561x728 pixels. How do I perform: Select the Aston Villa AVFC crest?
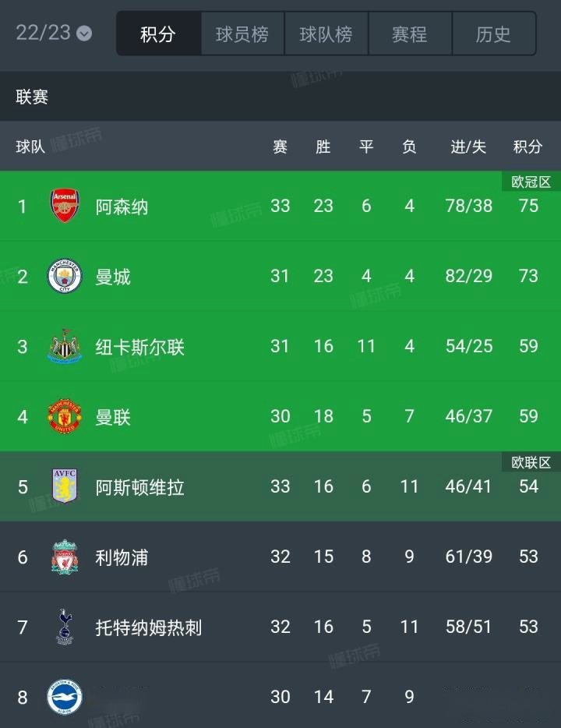pyautogui.click(x=65, y=486)
